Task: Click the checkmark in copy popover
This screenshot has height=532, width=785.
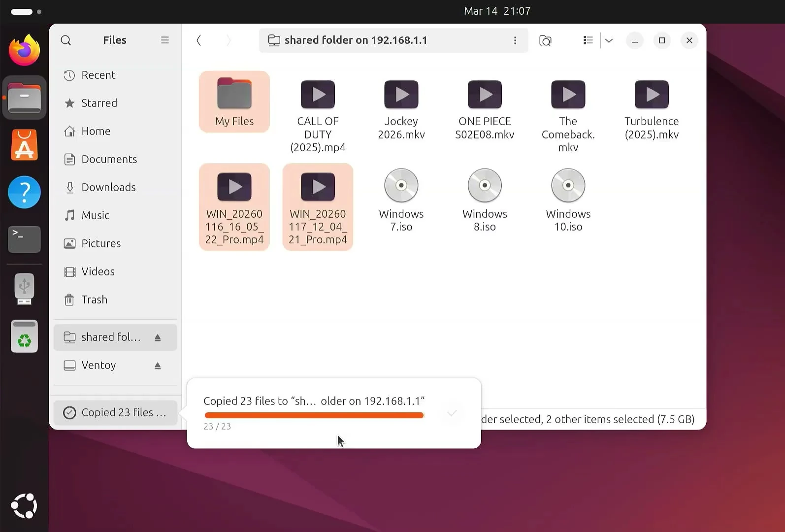Action: click(452, 413)
